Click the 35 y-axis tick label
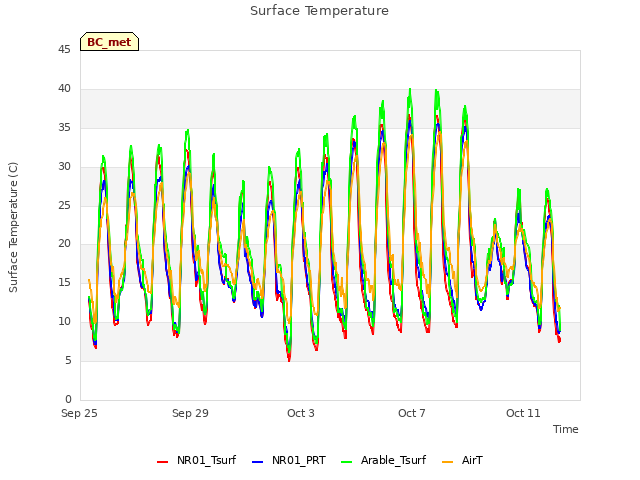The height and width of the screenshot is (480, 640). (x=64, y=127)
